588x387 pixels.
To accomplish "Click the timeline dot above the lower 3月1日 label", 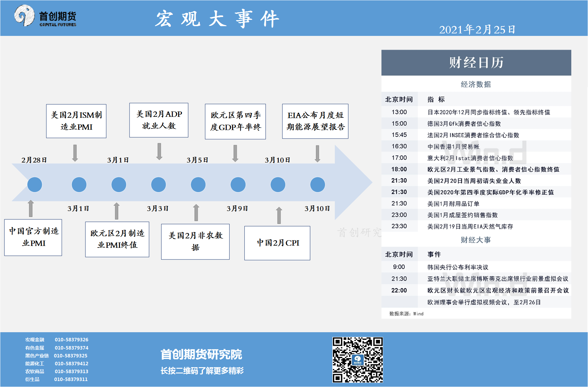I will click(x=79, y=185).
